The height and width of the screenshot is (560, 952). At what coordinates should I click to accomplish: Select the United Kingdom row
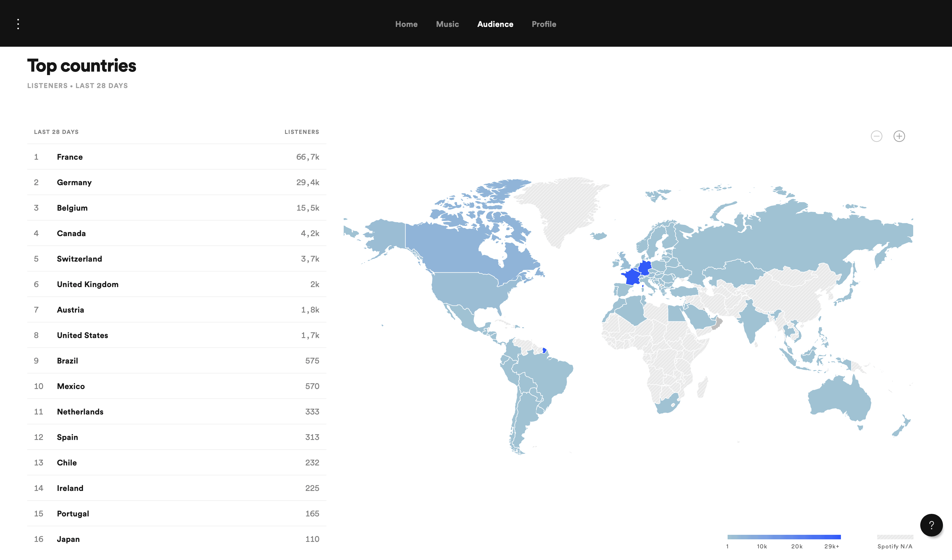coord(177,284)
